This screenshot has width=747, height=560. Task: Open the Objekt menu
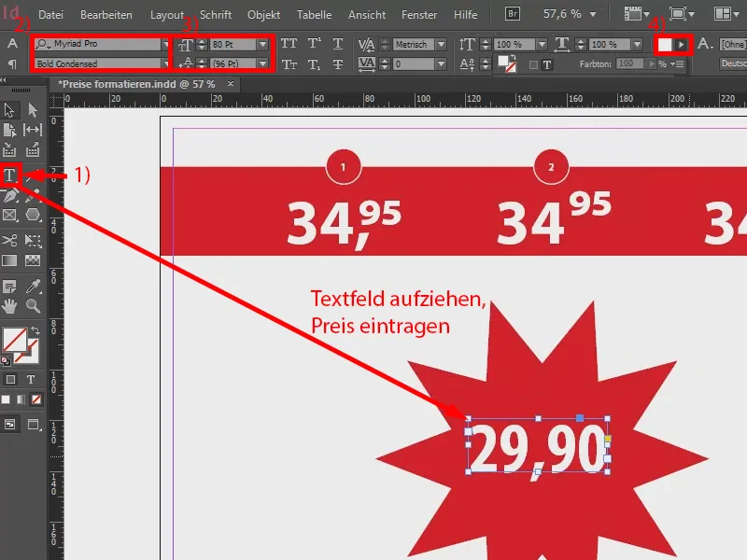pos(263,15)
